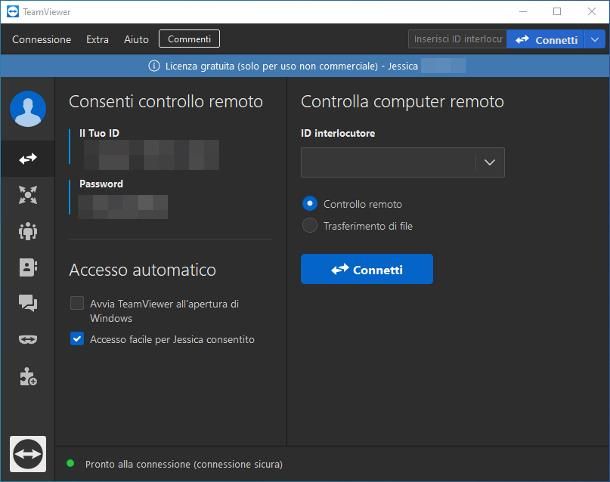Click the TeamViewer title bar app icon
Viewport: 610px width, 482px height.
pos(13,12)
